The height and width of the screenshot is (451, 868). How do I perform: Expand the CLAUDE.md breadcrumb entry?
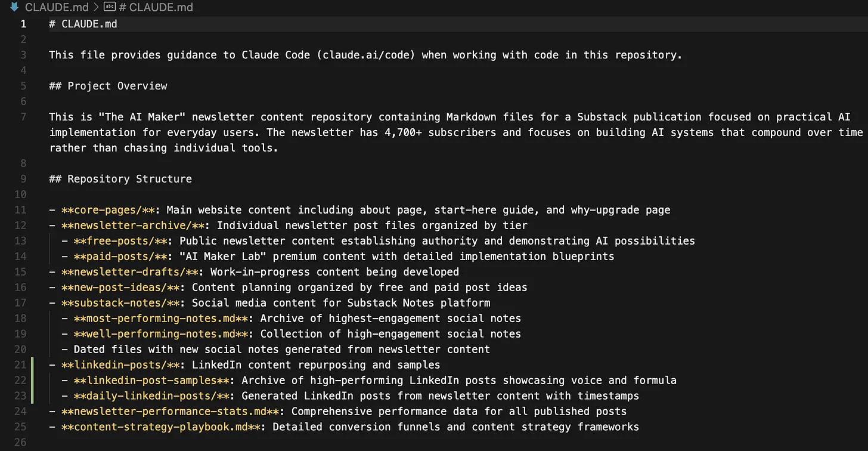pyautogui.click(x=57, y=7)
